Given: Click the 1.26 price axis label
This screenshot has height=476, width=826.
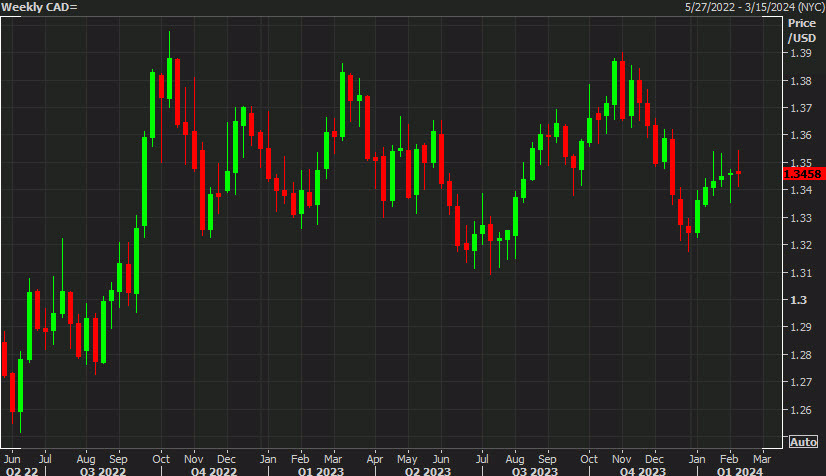Looking at the screenshot, I should click(801, 410).
